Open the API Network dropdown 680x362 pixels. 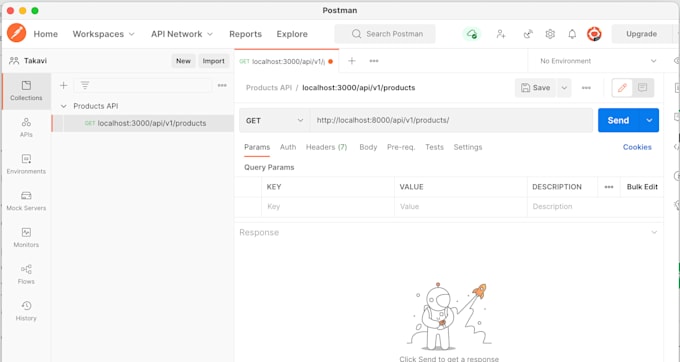point(182,34)
